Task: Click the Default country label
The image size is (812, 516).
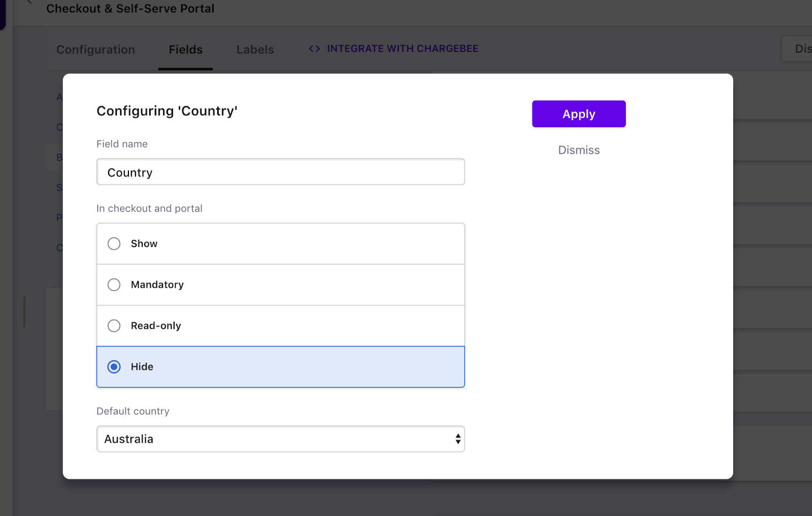Action: 133,411
